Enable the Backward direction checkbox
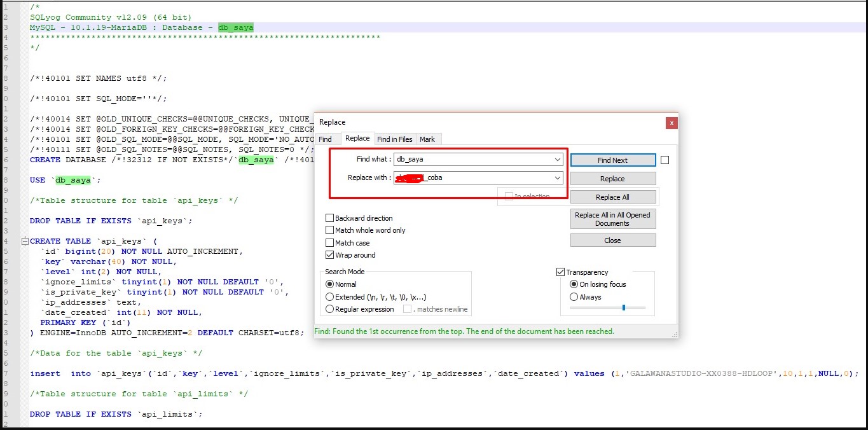The width and height of the screenshot is (868, 430). [330, 218]
